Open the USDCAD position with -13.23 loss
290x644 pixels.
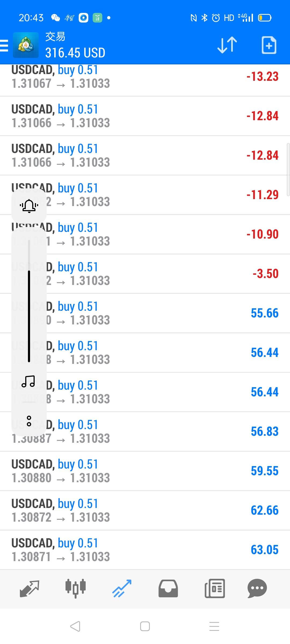145,77
